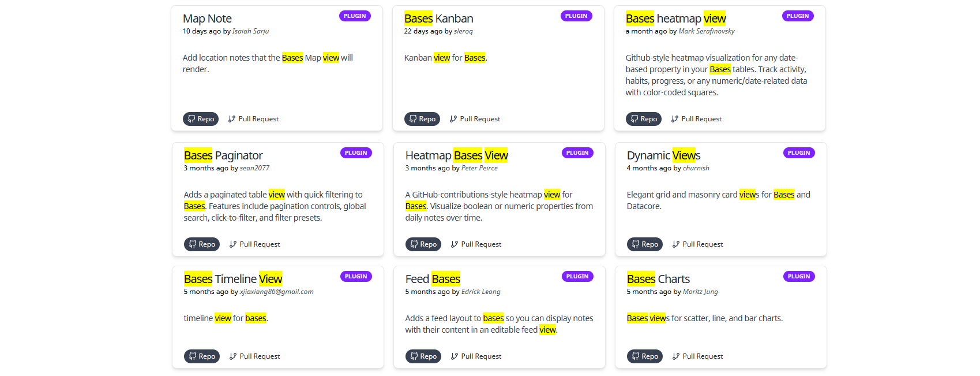The width and height of the screenshot is (980, 376).
Task: Open Pull Request for Feed Bases
Action: tap(476, 356)
